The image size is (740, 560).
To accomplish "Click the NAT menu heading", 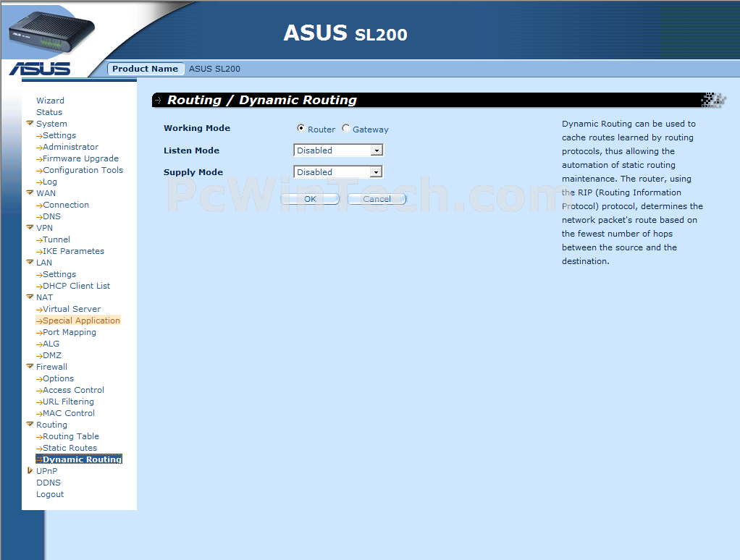I will (44, 297).
